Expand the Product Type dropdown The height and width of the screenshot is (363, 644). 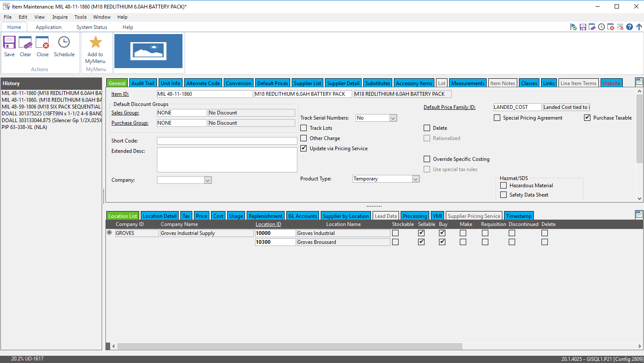tap(416, 179)
